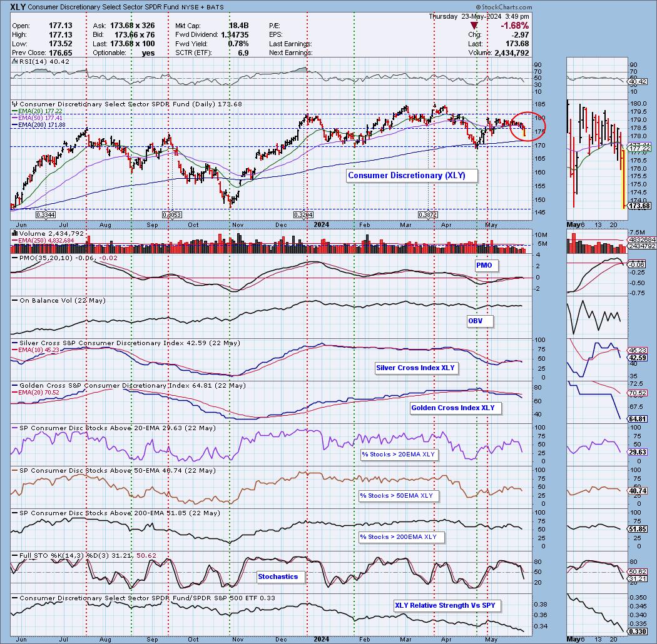The image size is (657, 644).
Task: Click the Mkt Cap value 18.4B
Action: [x=238, y=26]
